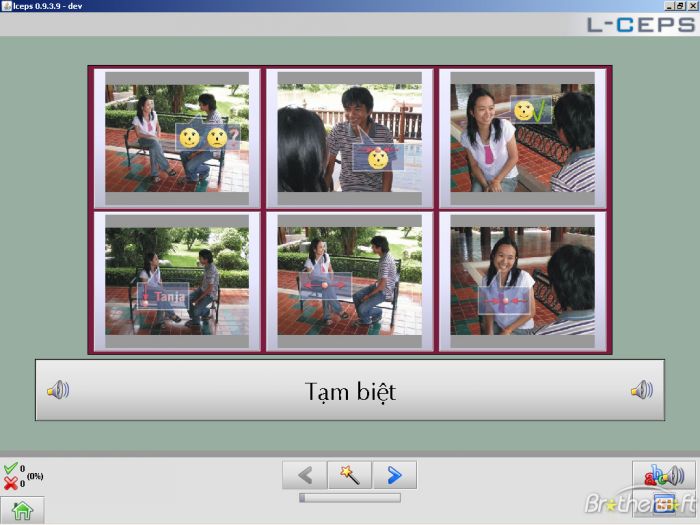Click the lceps window title bar icon
700x525 pixels.
tap(6, 6)
